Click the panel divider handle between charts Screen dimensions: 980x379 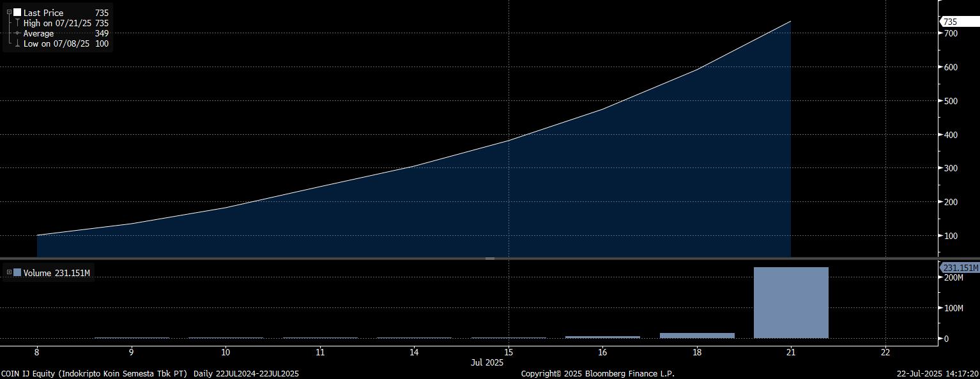(x=490, y=258)
